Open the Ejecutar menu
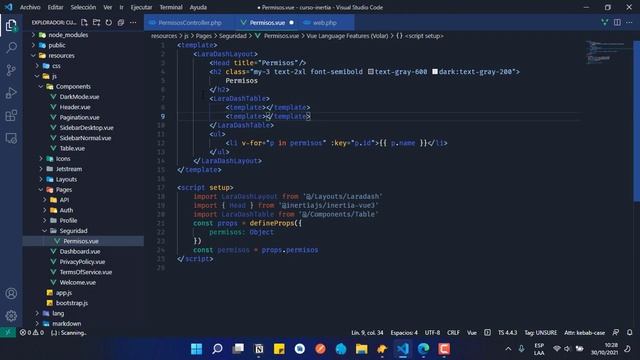Viewport: 640px width, 360px height. tap(141, 7)
